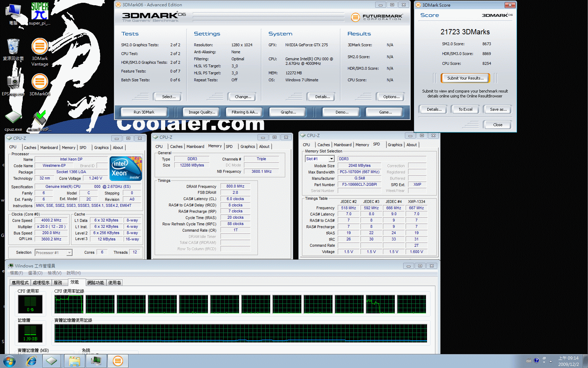Open the Recycle Bin desktop icon
Viewport: 588px width, 368px height.
13,49
